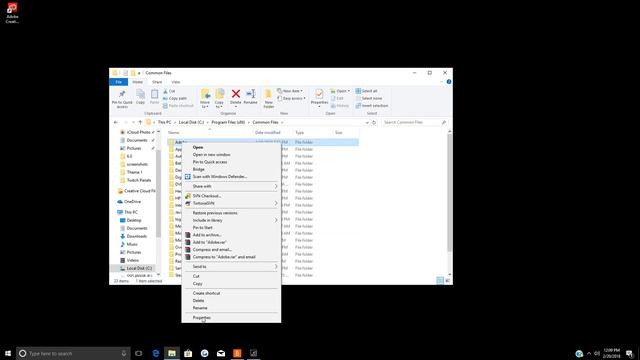Open the Mail icon on the taskbar
Screen dimensions: 640x360
coord(221,353)
